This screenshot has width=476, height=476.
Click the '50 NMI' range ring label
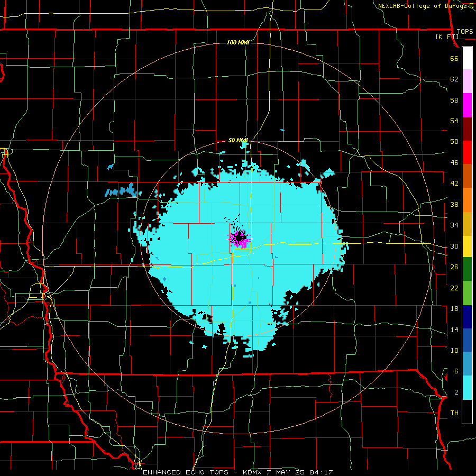238,140
